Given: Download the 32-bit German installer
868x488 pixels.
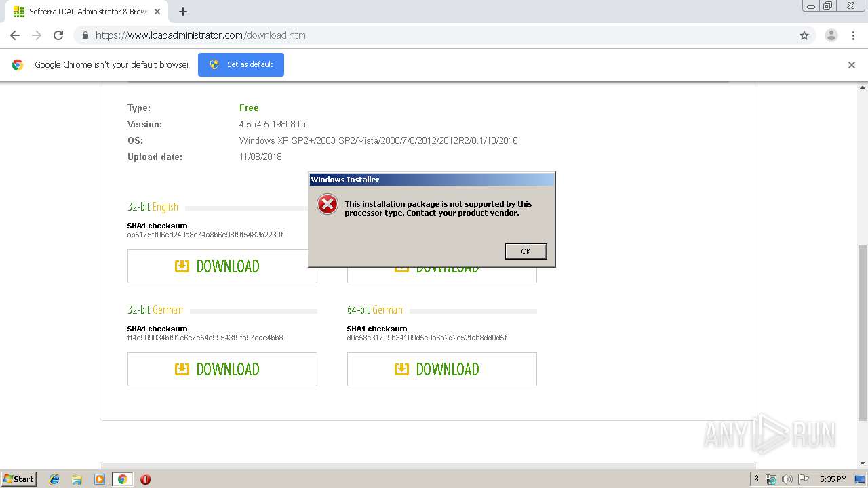Looking at the screenshot, I should click(x=222, y=369).
